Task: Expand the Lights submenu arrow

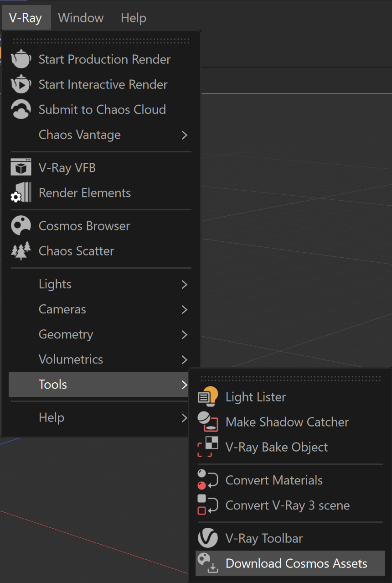Action: pos(185,285)
